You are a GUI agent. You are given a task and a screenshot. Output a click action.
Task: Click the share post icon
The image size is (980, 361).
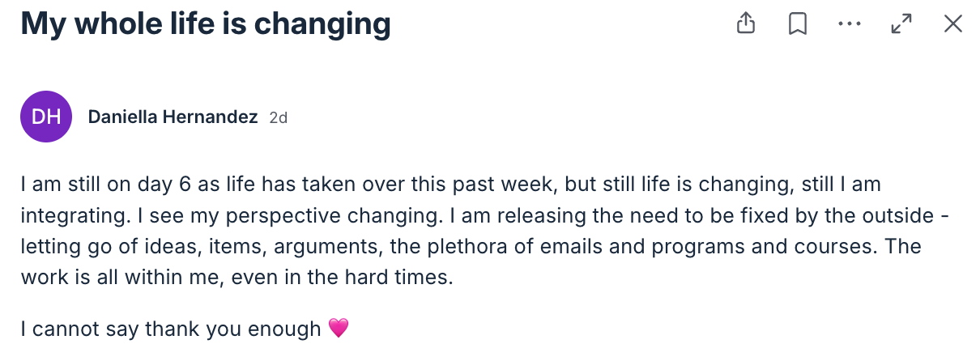[x=746, y=24]
